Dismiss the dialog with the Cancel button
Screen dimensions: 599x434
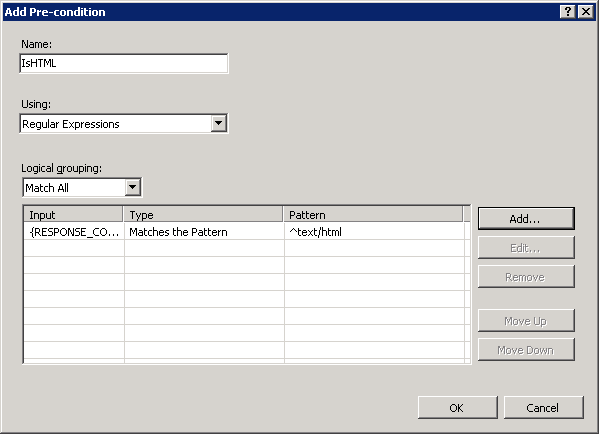click(544, 408)
